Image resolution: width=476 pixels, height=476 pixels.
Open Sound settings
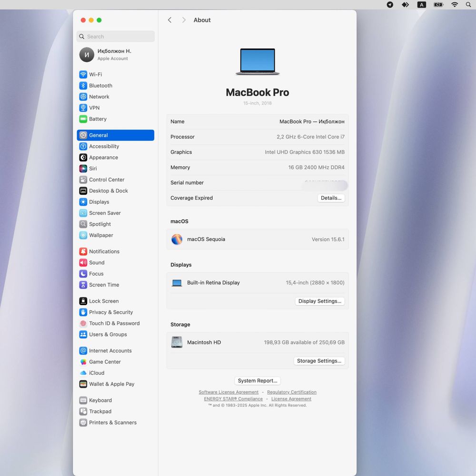click(x=115, y=263)
